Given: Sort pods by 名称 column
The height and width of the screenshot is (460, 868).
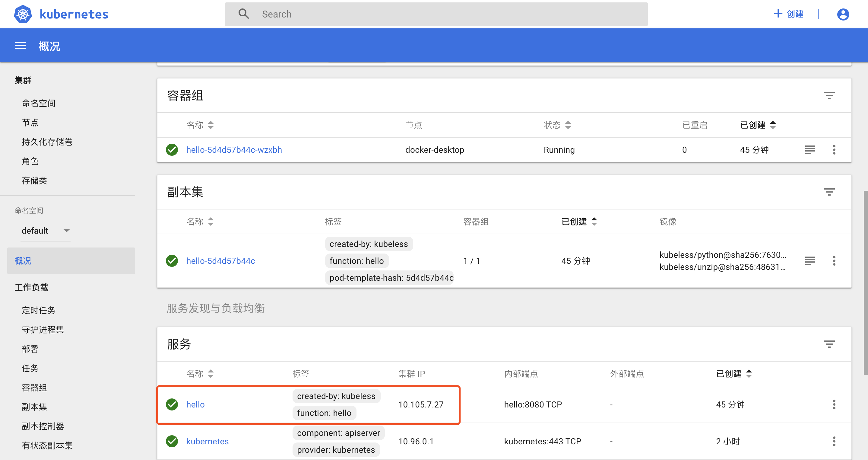Looking at the screenshot, I should pyautogui.click(x=200, y=125).
